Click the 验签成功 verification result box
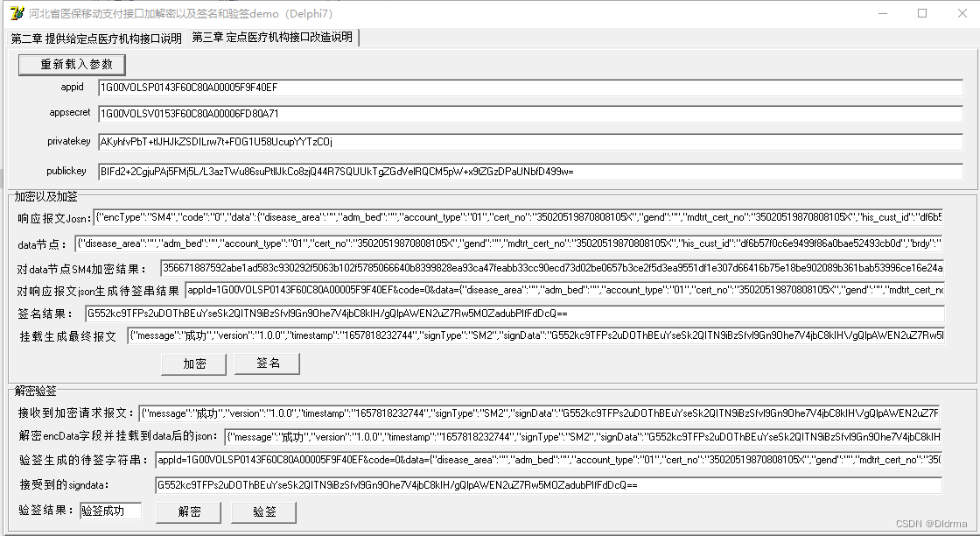980x536 pixels. tap(110, 513)
